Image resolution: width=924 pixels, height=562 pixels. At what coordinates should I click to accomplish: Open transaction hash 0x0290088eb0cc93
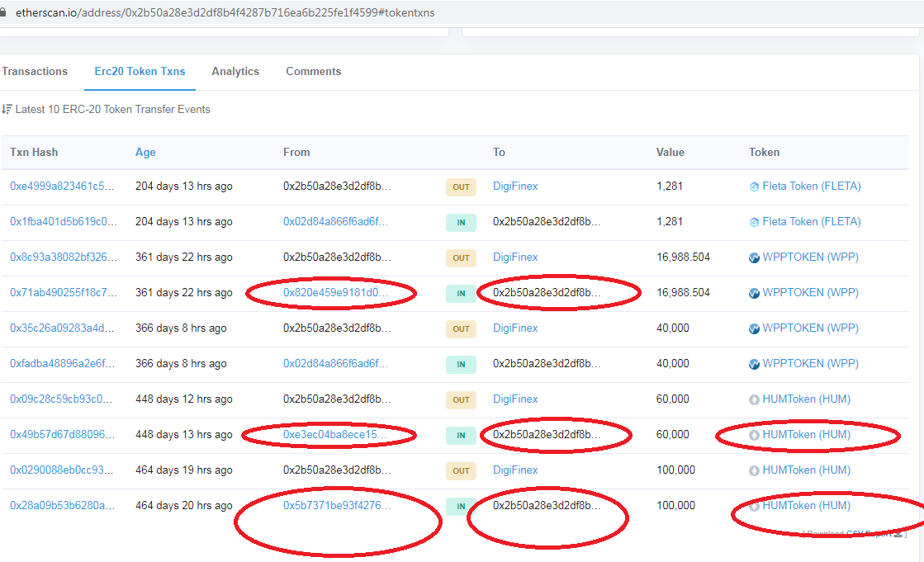click(x=61, y=470)
